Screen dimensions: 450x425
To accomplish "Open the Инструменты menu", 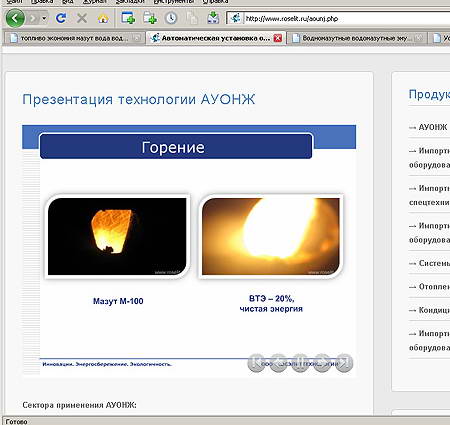I will click(174, 2).
